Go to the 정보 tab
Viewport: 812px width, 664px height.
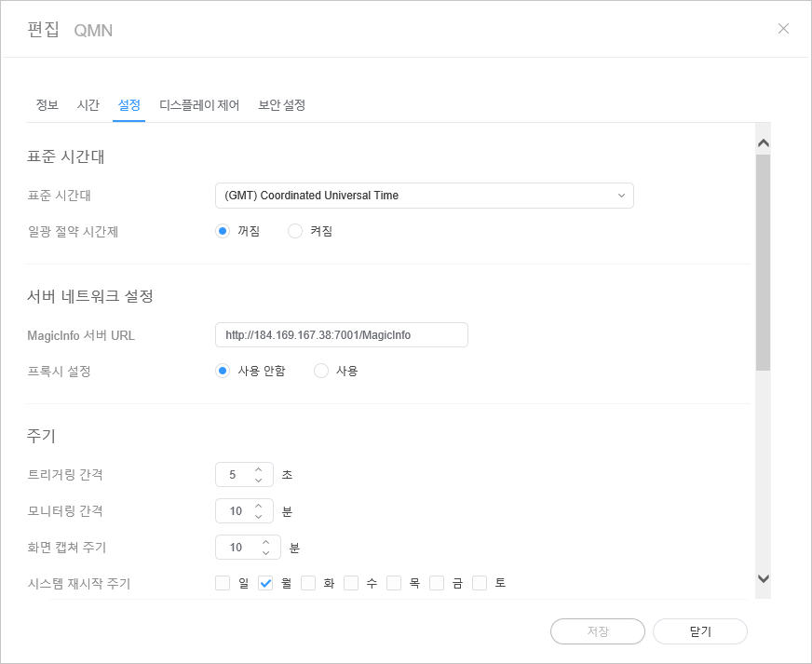pos(47,105)
